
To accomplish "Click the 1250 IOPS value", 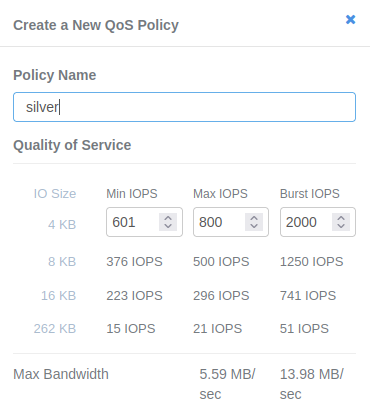I will (311, 262).
